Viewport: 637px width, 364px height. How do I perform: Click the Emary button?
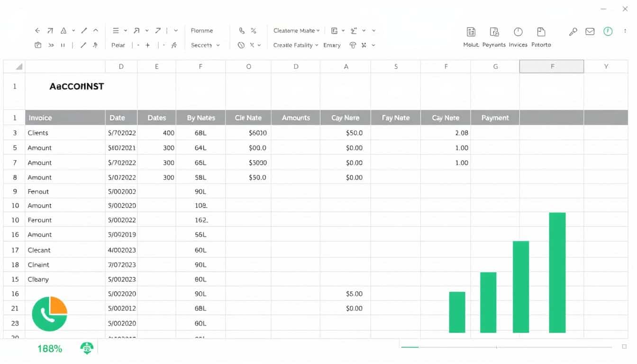point(332,45)
